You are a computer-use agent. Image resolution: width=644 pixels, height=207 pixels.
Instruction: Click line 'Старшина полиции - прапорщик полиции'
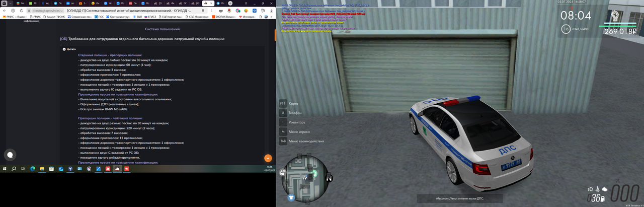110,55
